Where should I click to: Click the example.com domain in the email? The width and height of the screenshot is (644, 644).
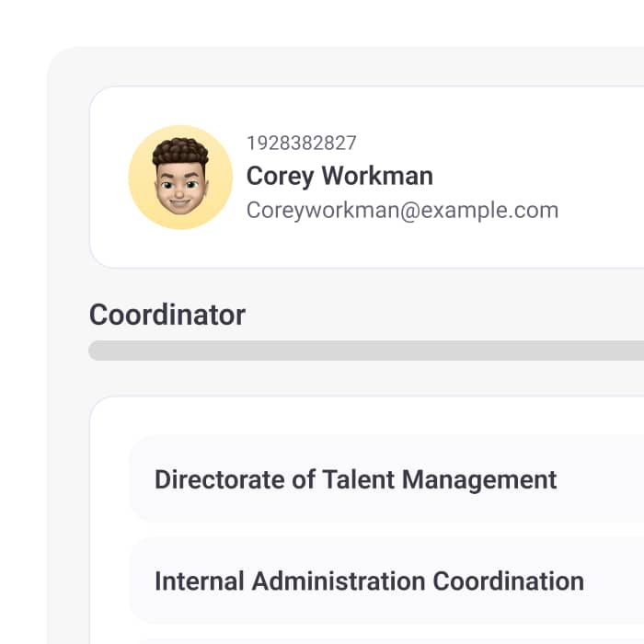tap(489, 211)
